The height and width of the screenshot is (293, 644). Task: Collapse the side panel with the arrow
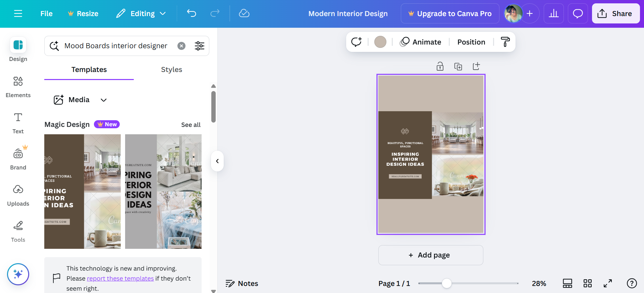point(217,161)
